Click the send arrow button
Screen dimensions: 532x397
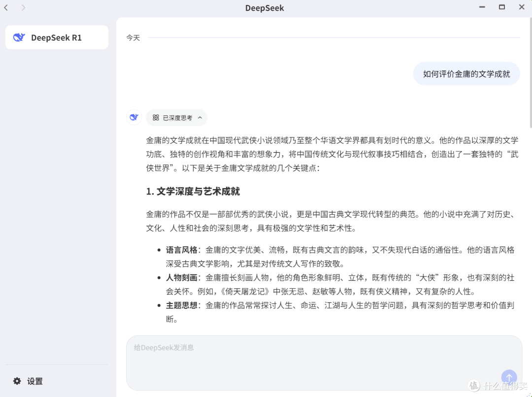pyautogui.click(x=509, y=377)
